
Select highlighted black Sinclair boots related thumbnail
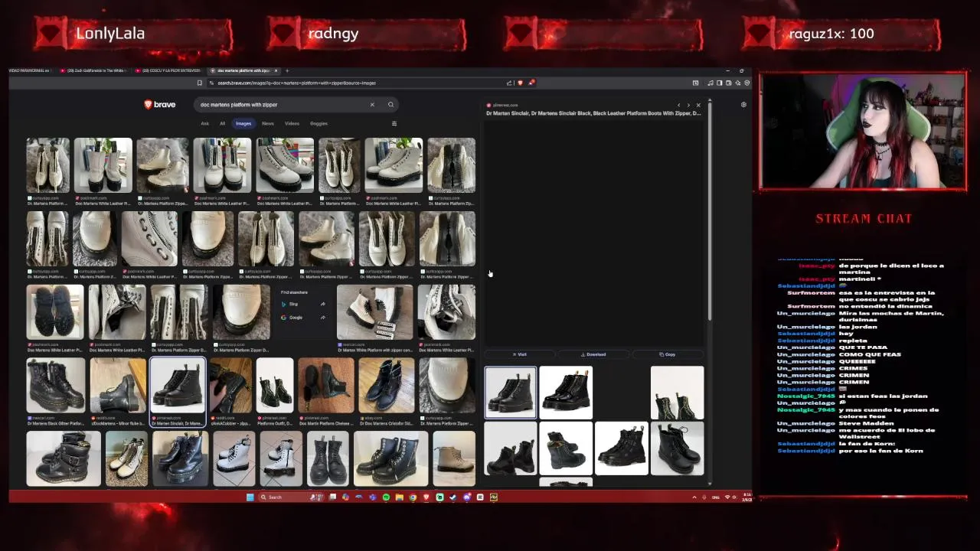pos(511,393)
